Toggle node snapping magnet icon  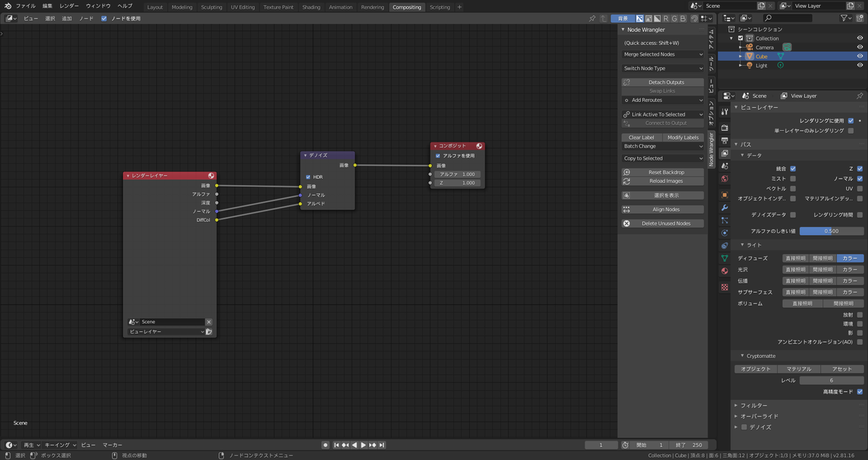tap(695, 18)
